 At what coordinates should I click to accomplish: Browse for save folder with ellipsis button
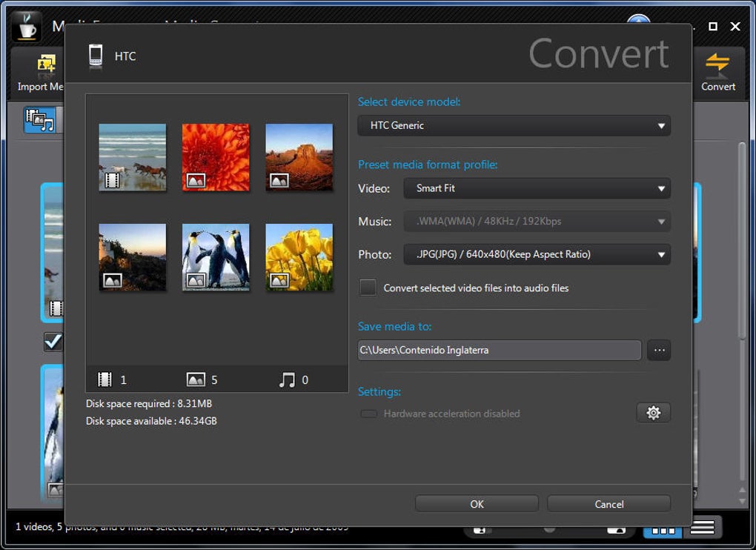click(658, 350)
